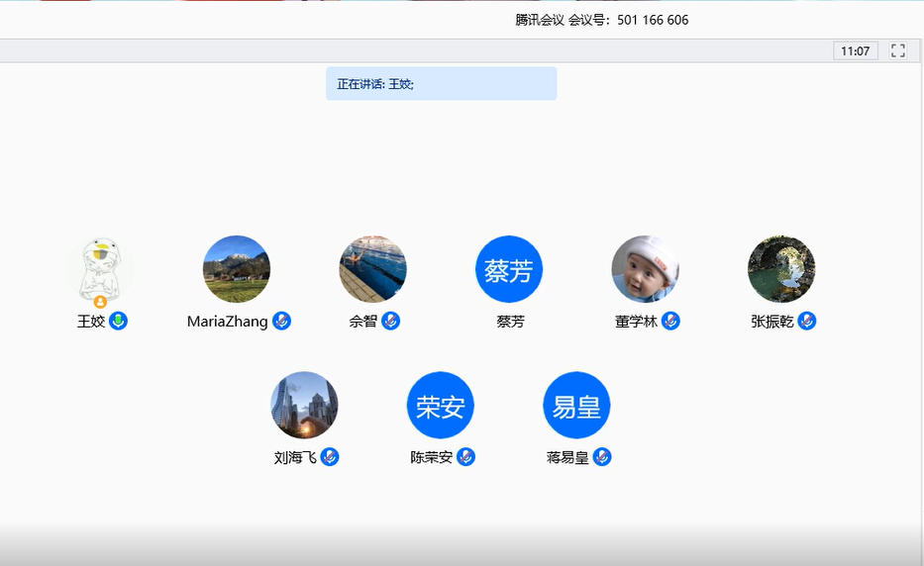Click the muted mic icon beside 张振乾
Viewport: 924px width, 566px height.
tap(807, 321)
